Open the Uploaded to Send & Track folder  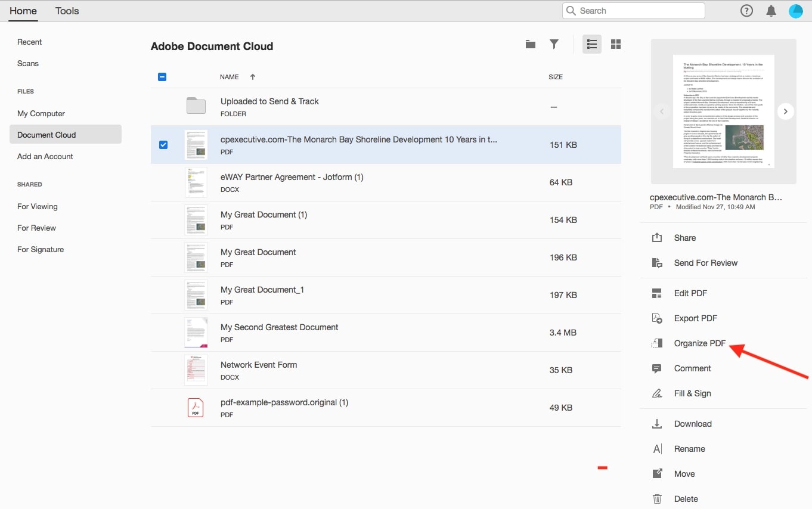pyautogui.click(x=269, y=101)
